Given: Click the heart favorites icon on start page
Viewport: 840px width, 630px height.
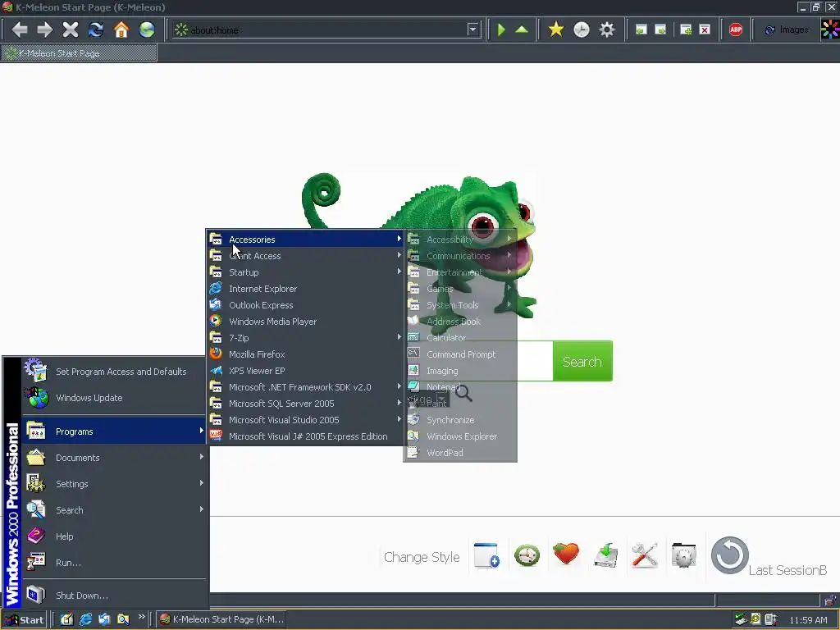Looking at the screenshot, I should (x=566, y=554).
